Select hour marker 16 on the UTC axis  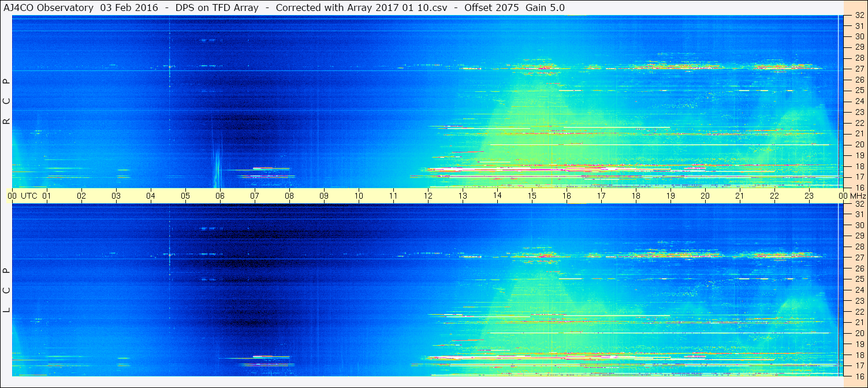pyautogui.click(x=567, y=196)
